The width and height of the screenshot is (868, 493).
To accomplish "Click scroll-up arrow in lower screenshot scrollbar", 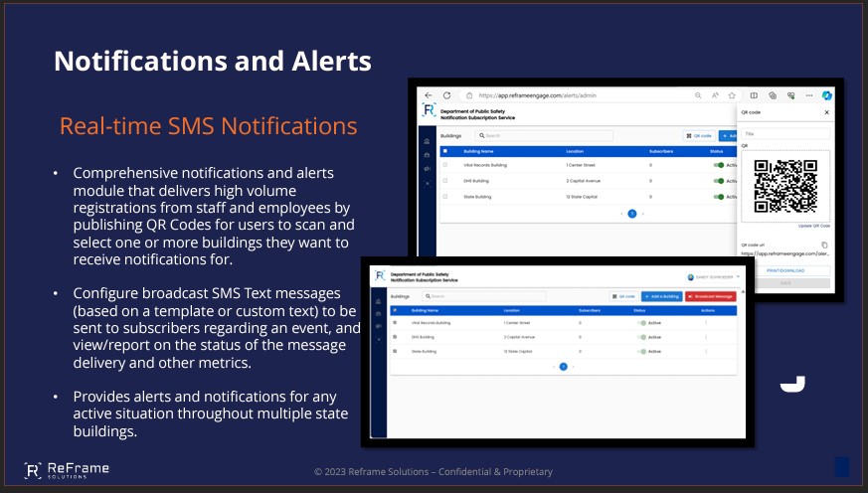I will 743,291.
